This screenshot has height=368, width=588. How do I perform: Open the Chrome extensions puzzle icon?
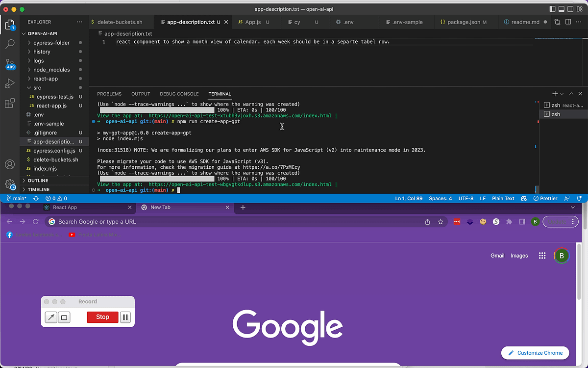pyautogui.click(x=509, y=222)
